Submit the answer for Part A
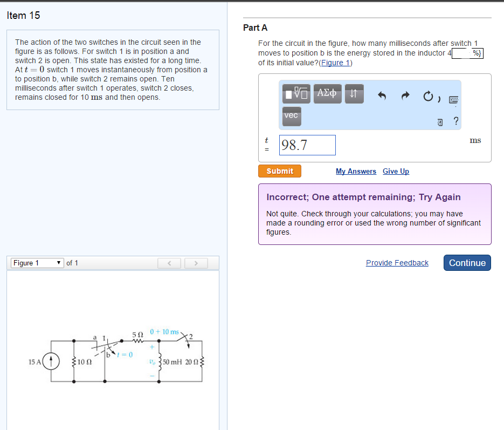This screenshot has width=504, height=430. (x=279, y=171)
